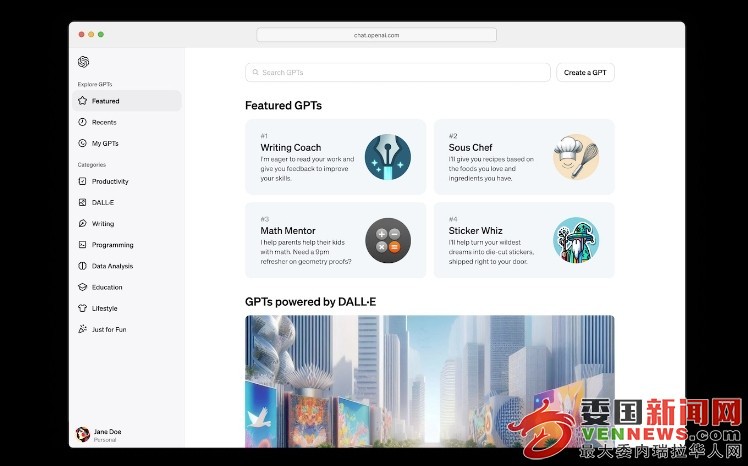Select the Writing category label
The height and width of the screenshot is (466, 748).
click(x=103, y=223)
